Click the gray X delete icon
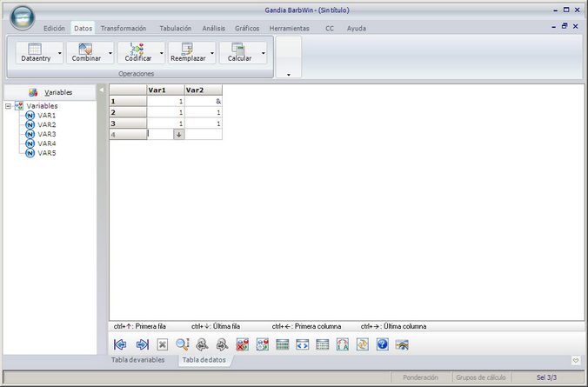This screenshot has height=387, width=588. coord(163,344)
